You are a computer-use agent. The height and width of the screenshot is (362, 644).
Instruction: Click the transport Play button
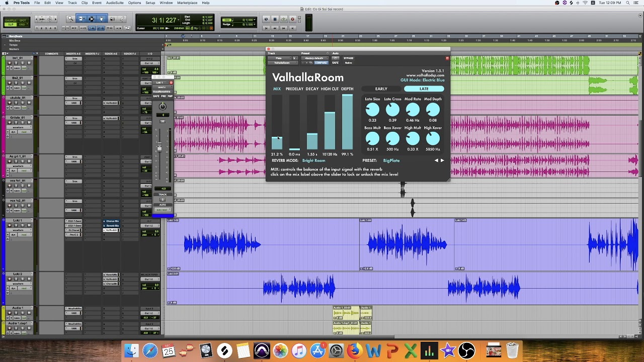pyautogui.click(x=283, y=19)
